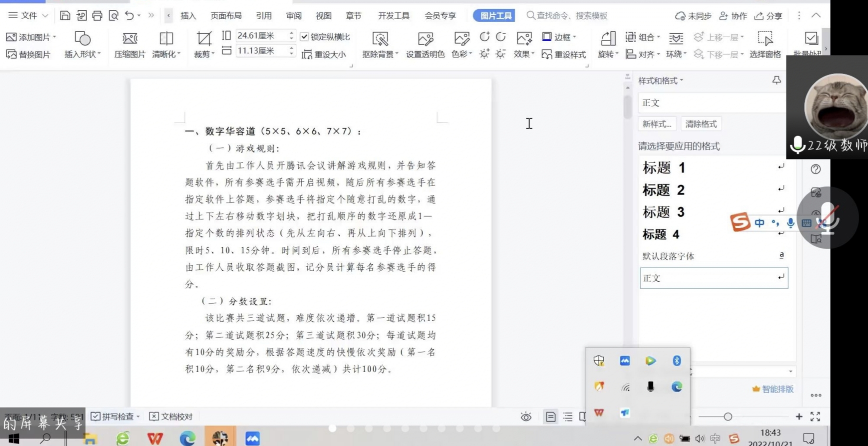The image size is (868, 446).
Task: Switch to the Page Layout (页面布局) tab
Action: (226, 16)
